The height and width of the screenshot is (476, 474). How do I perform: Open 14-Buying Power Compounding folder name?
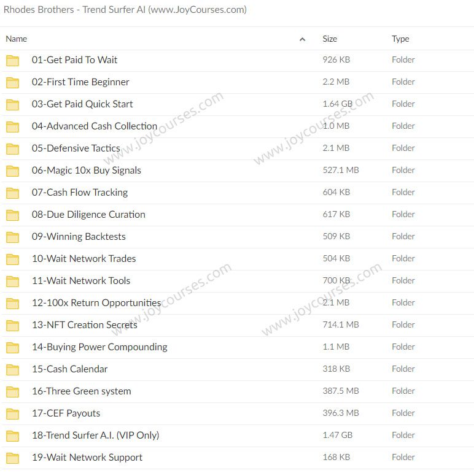(x=99, y=347)
